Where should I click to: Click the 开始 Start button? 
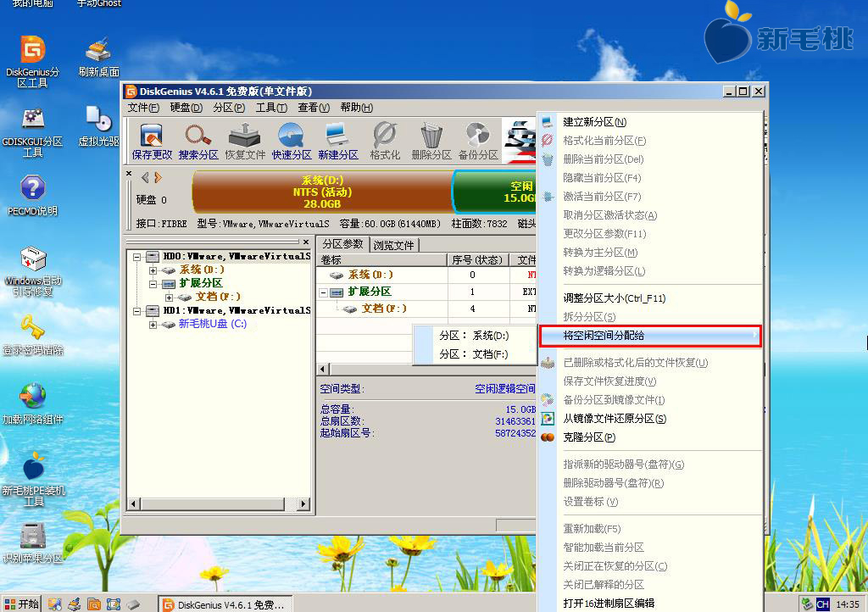(x=21, y=604)
